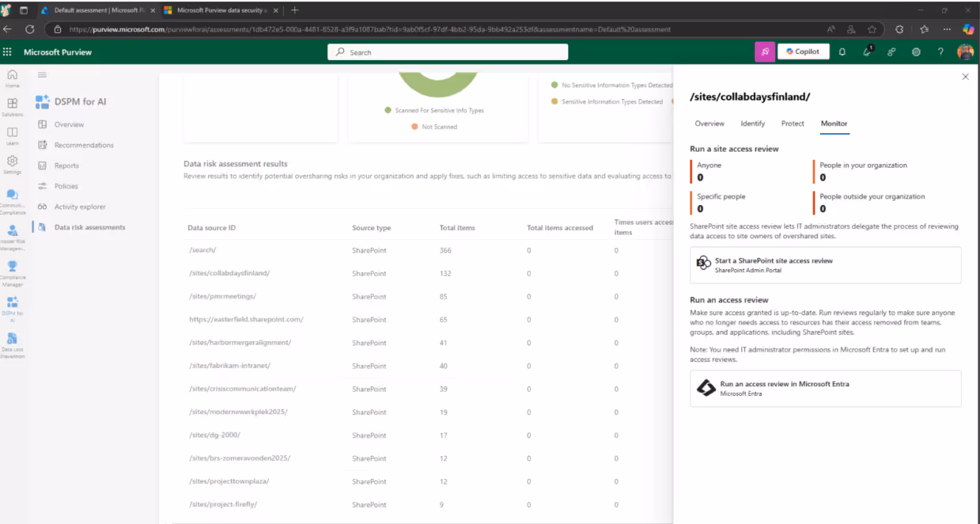980x524 pixels.
Task: Open the Microsoft 365 app launcher waffle
Action: (8, 52)
